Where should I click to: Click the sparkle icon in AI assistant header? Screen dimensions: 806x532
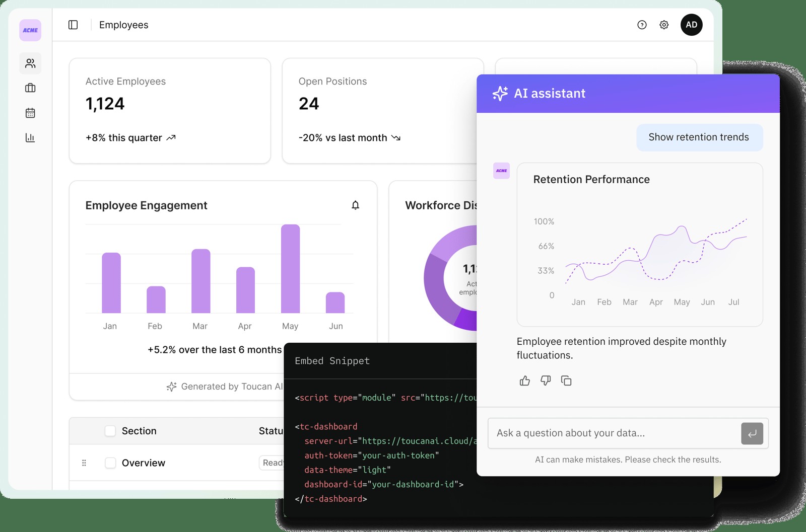click(x=500, y=93)
